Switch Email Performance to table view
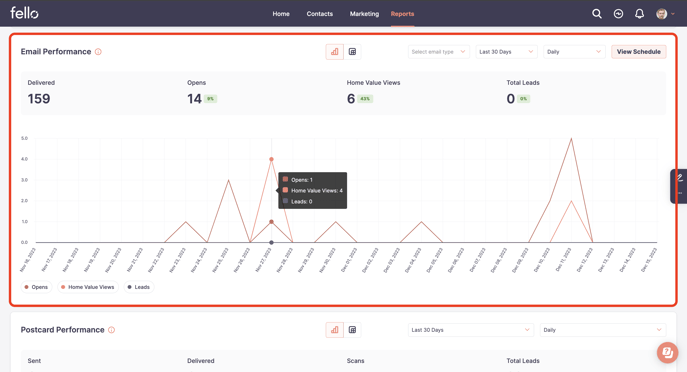Image resolution: width=687 pixels, height=372 pixels. tap(352, 52)
